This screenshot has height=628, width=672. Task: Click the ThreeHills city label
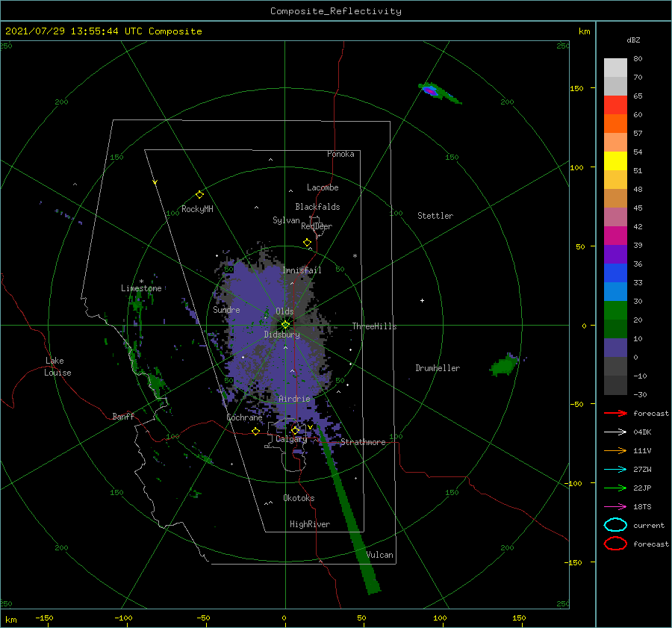pos(374,326)
